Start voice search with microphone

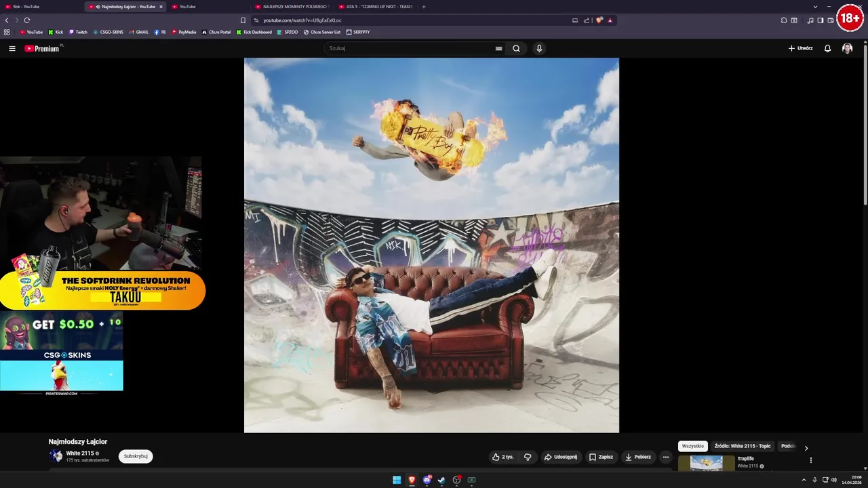click(x=539, y=48)
